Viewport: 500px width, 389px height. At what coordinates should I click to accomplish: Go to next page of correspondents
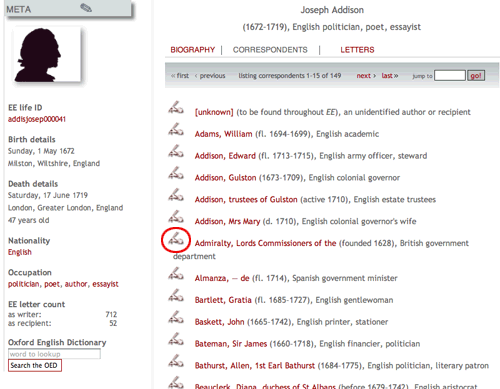coord(366,76)
